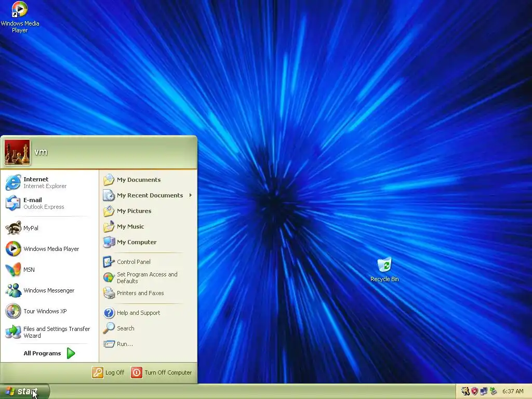Image resolution: width=532 pixels, height=399 pixels.
Task: Click Set Program Access and Defaults icon
Action: tap(109, 277)
